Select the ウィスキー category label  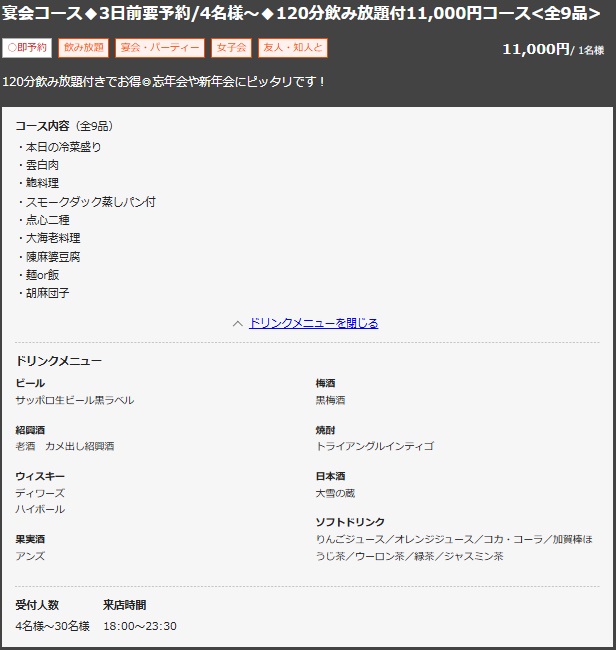(40, 476)
